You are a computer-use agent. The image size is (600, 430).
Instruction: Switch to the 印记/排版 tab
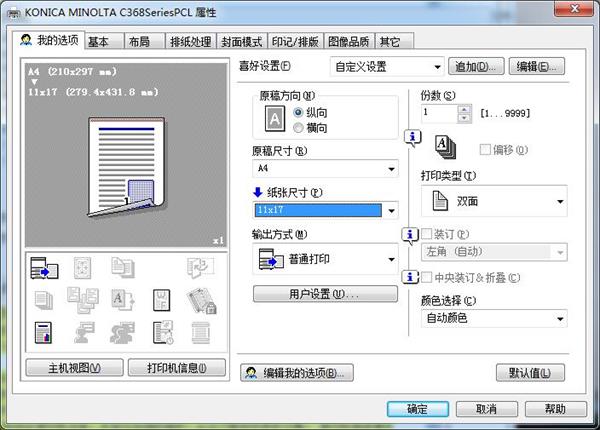coord(295,41)
